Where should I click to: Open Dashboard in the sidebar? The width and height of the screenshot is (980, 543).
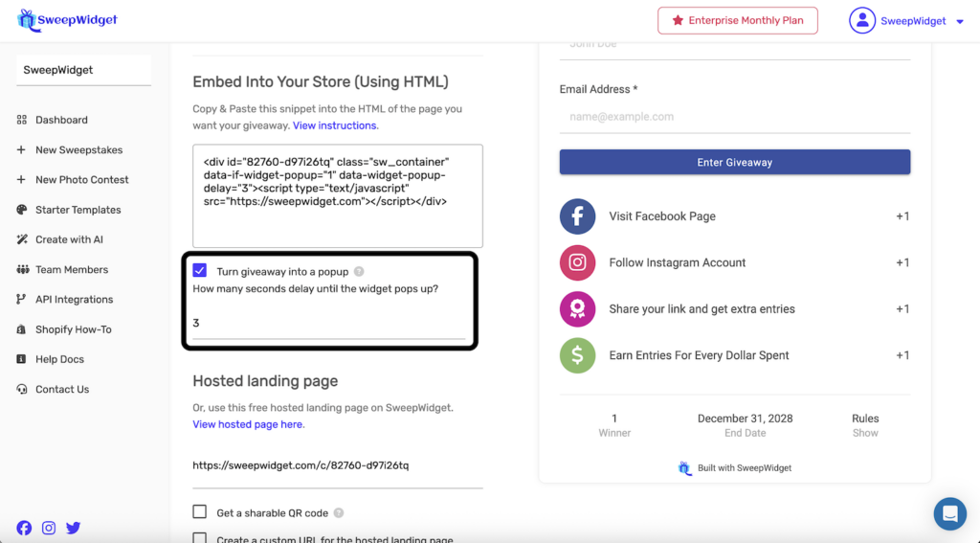(61, 120)
